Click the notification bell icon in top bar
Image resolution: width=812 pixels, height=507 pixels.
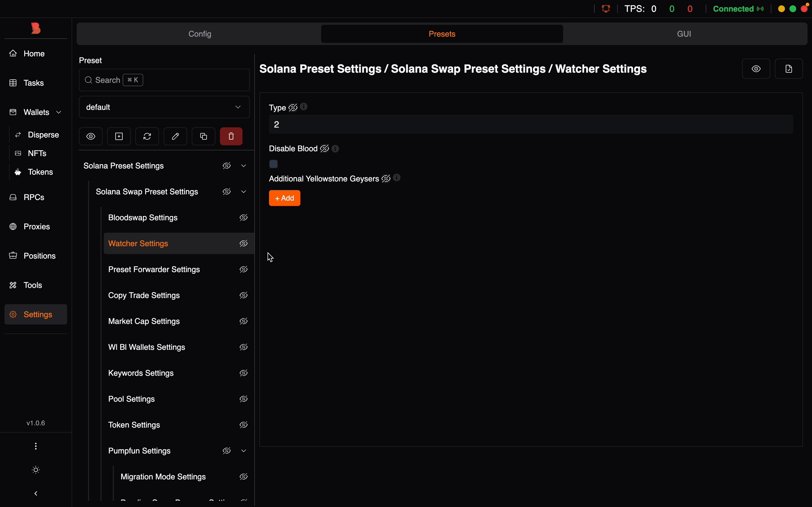click(x=606, y=9)
